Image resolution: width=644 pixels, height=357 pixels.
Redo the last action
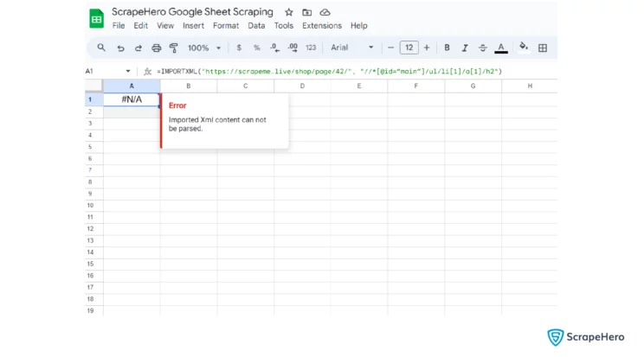click(138, 48)
